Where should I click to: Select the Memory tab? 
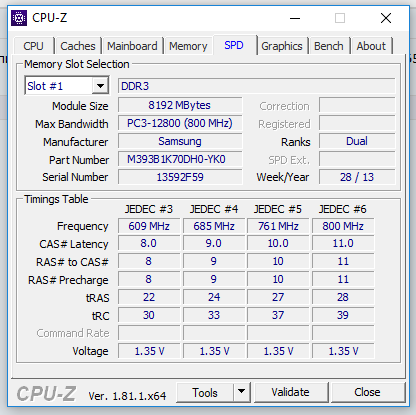point(188,46)
